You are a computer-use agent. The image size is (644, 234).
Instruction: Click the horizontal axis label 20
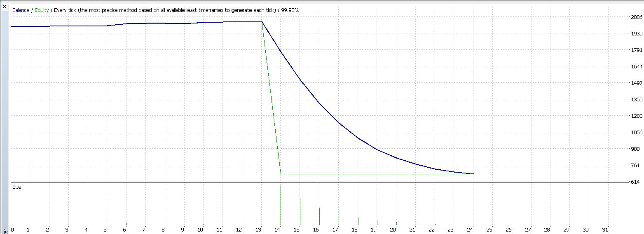tap(393, 230)
